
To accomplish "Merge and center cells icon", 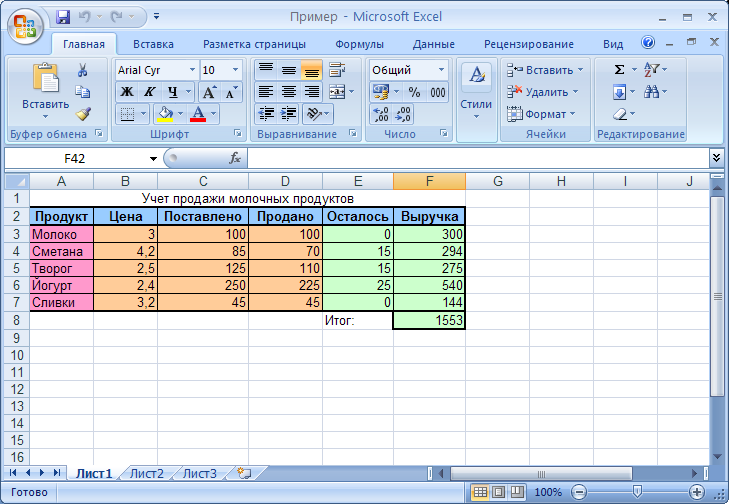I will tap(337, 92).
